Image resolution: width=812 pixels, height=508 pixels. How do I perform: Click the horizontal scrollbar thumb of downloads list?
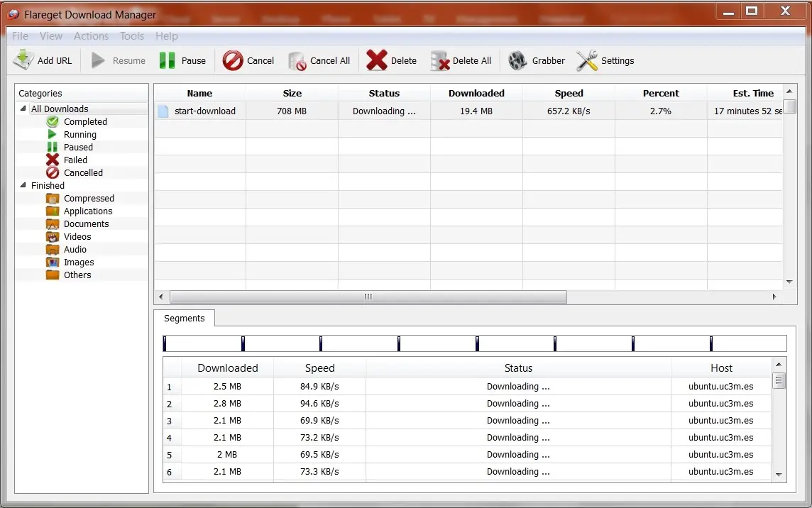coord(368,297)
